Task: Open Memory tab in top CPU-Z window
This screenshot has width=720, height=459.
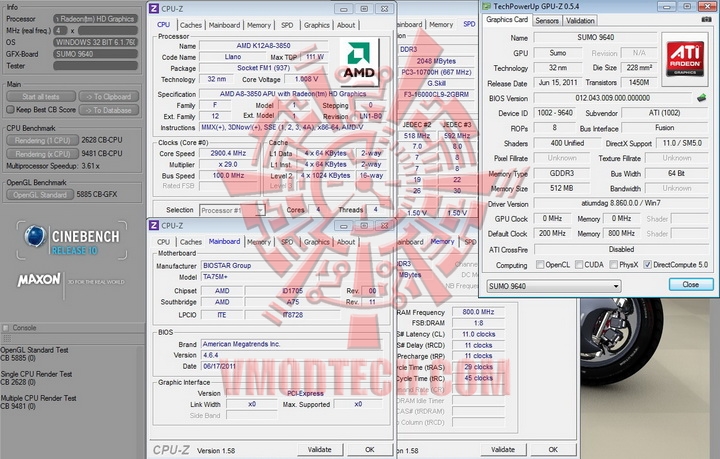Action: tap(259, 25)
